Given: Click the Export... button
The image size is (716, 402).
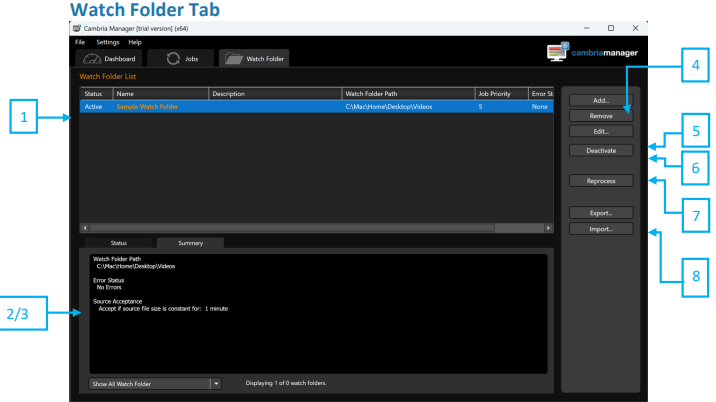Looking at the screenshot, I should tap(601, 213).
